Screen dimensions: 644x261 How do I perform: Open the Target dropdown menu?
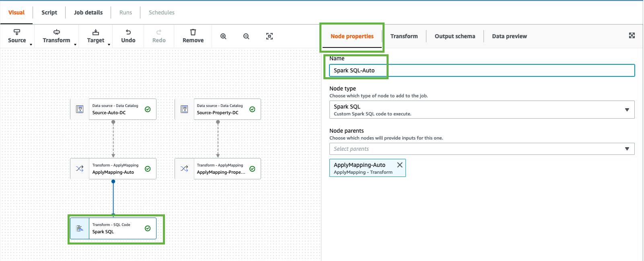click(x=96, y=36)
